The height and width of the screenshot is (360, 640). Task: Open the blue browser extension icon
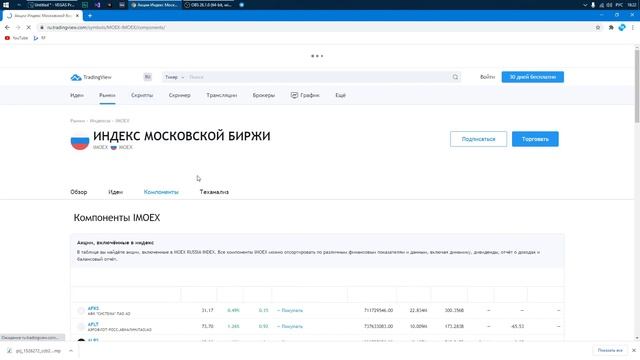[622, 27]
